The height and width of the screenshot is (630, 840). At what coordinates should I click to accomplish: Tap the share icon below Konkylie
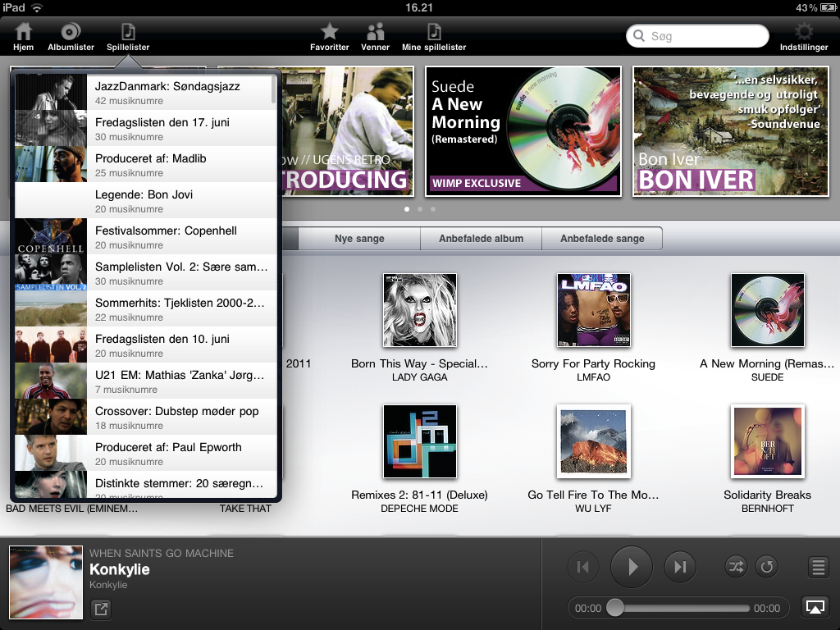point(100,609)
